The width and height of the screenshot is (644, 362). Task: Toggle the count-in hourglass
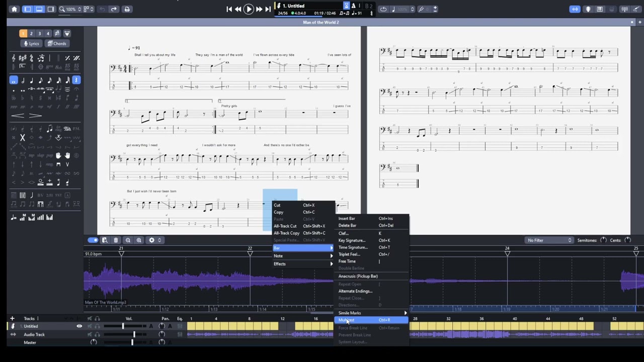pyautogui.click(x=346, y=6)
